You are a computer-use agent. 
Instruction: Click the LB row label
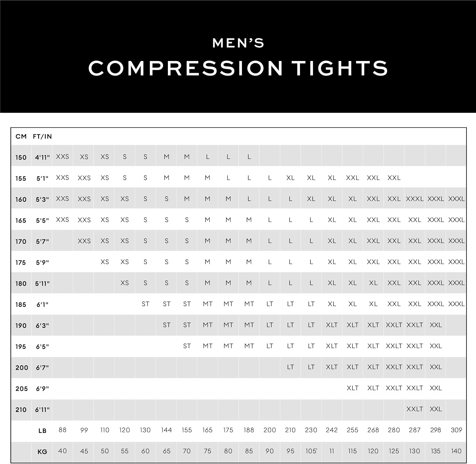[42, 431]
